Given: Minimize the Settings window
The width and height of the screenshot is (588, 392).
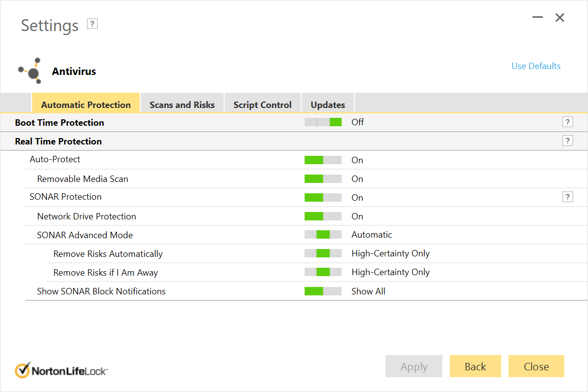Looking at the screenshot, I should coord(537,17).
